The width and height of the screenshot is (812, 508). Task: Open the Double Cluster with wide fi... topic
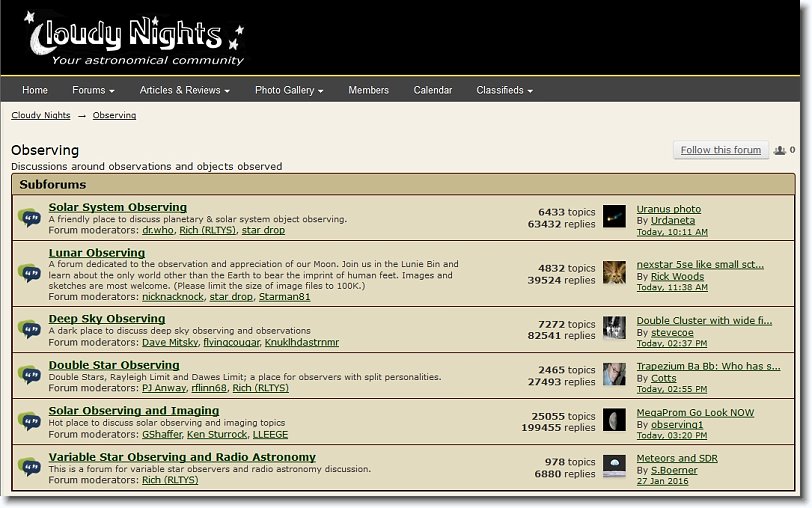click(x=704, y=321)
